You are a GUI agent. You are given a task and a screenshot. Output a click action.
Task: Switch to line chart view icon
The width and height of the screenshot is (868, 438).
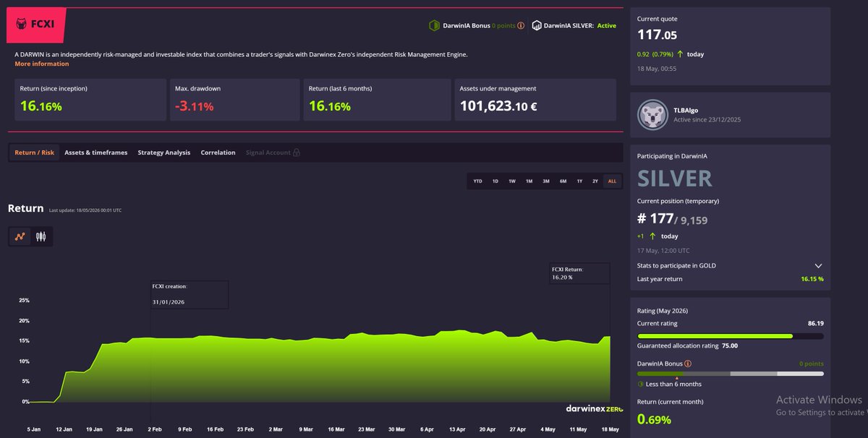click(20, 236)
